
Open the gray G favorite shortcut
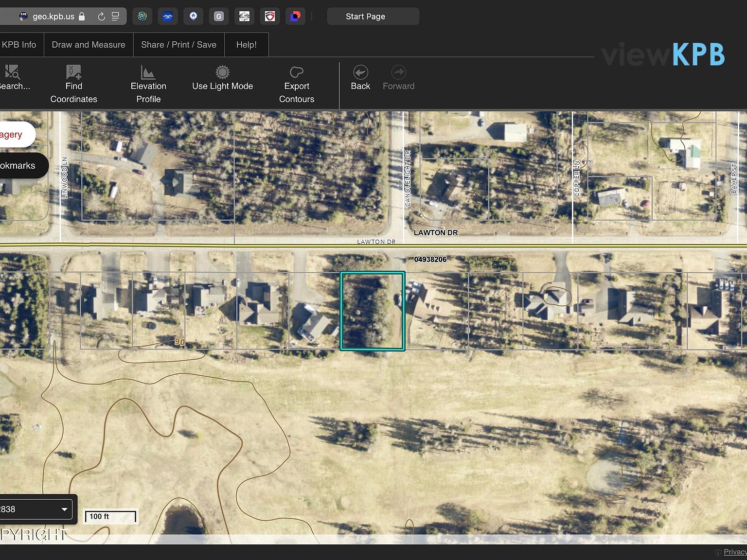(219, 17)
